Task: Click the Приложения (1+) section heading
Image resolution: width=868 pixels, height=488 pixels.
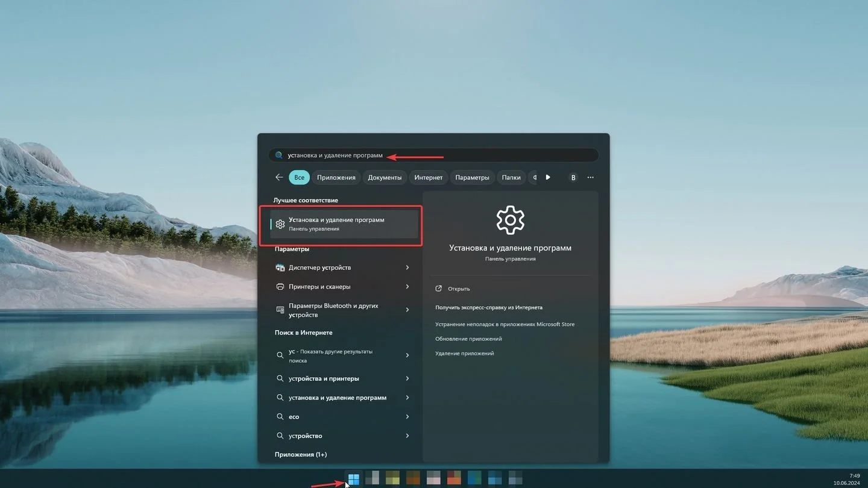Action: pos(301,454)
